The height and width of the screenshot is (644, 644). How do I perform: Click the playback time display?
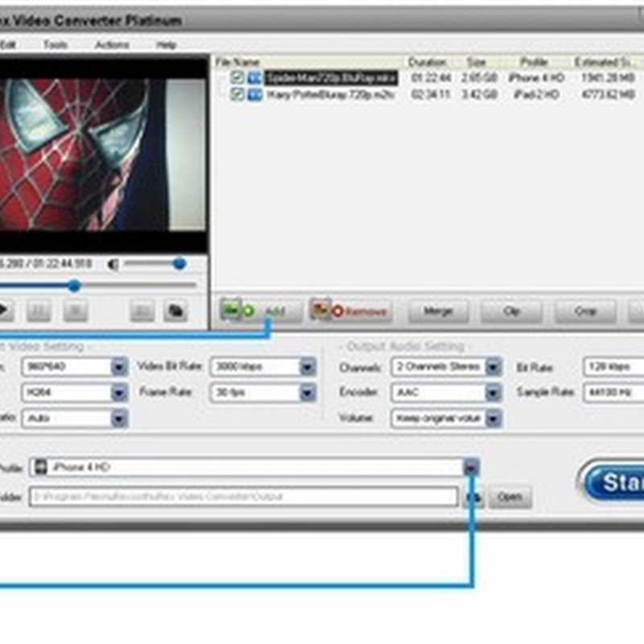coord(46,264)
